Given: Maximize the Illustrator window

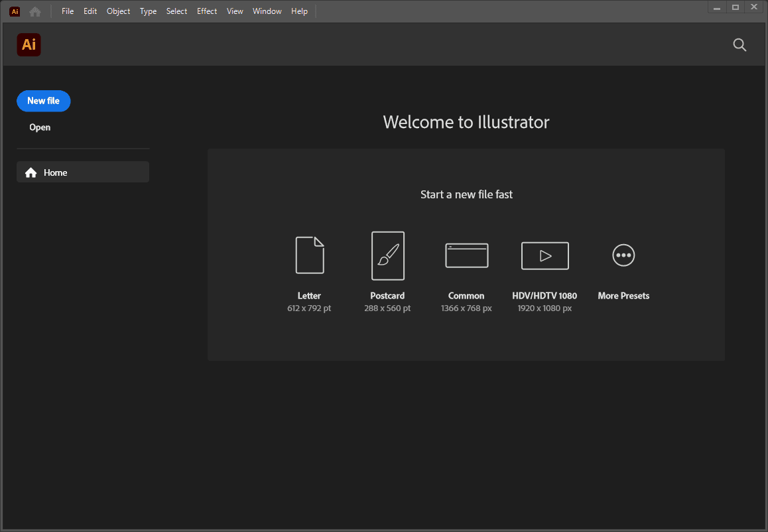Looking at the screenshot, I should coord(735,7).
